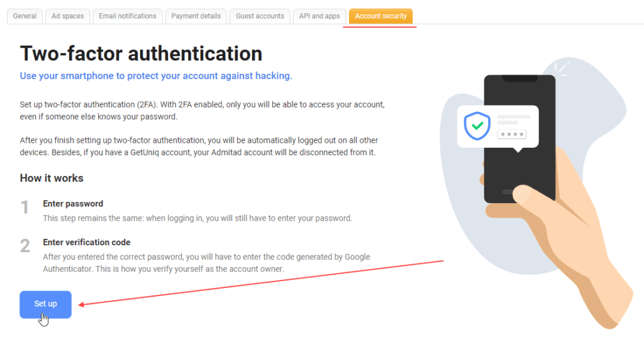Click the Enter password step title
Viewport: 644px width, 337px height.
coord(73,204)
